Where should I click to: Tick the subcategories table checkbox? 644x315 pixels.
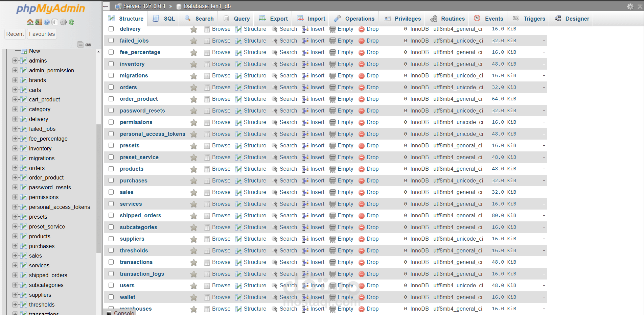click(111, 227)
